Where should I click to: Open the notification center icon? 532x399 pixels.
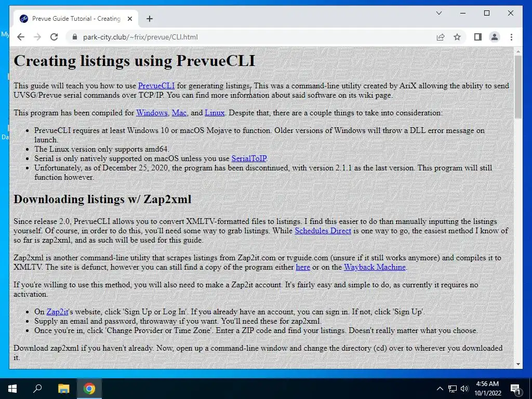pos(516,389)
